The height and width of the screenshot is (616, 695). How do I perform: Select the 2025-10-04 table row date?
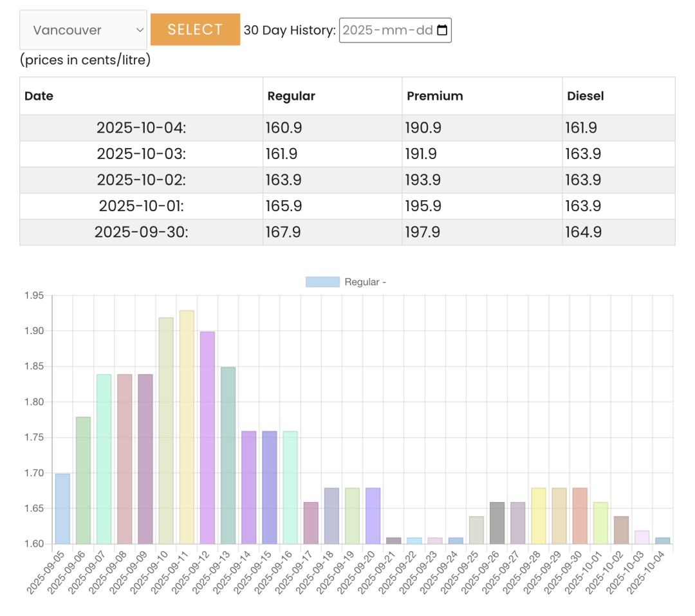click(x=141, y=128)
